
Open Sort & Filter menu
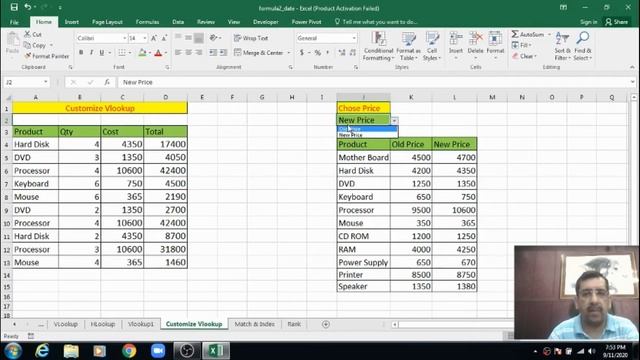coord(562,47)
